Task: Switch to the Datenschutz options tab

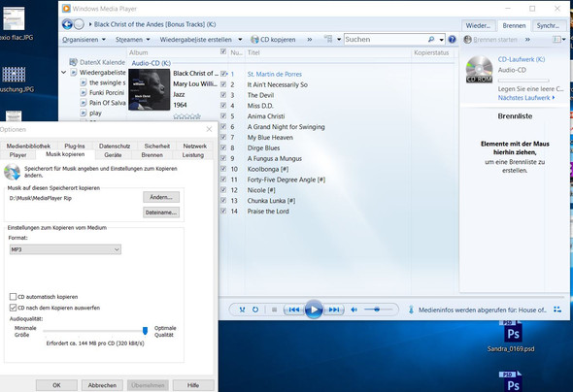Action: click(x=115, y=146)
